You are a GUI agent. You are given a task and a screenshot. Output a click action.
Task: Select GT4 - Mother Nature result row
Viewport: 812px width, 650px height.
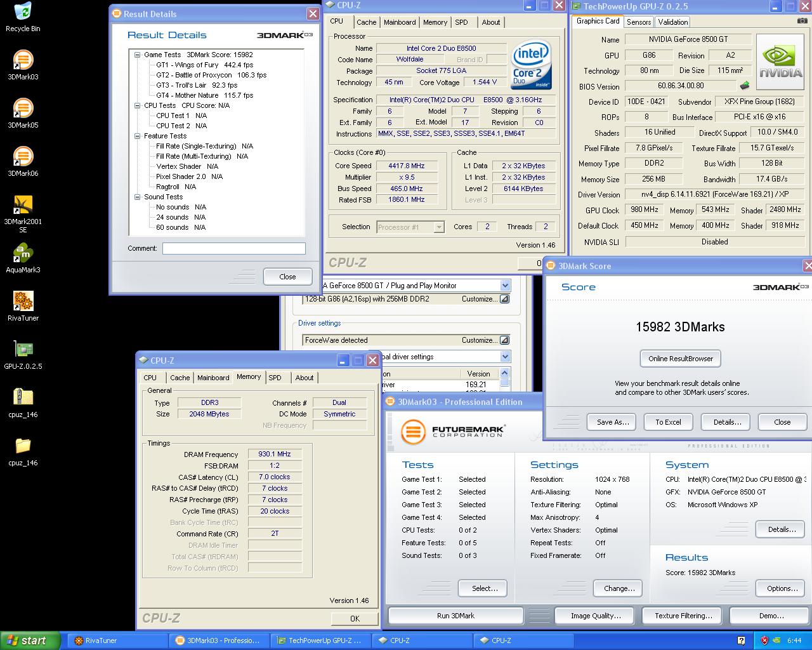tap(205, 95)
